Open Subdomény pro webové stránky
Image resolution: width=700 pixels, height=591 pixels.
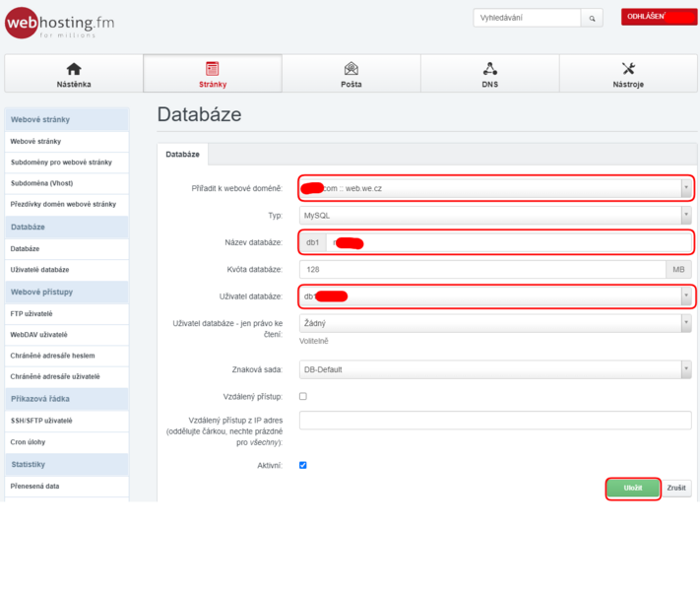point(67,163)
